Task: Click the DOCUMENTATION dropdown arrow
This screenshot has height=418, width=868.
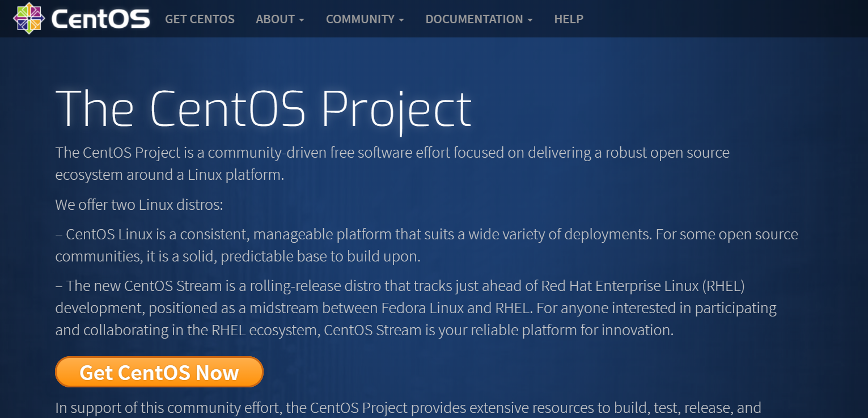Action: [x=530, y=20]
